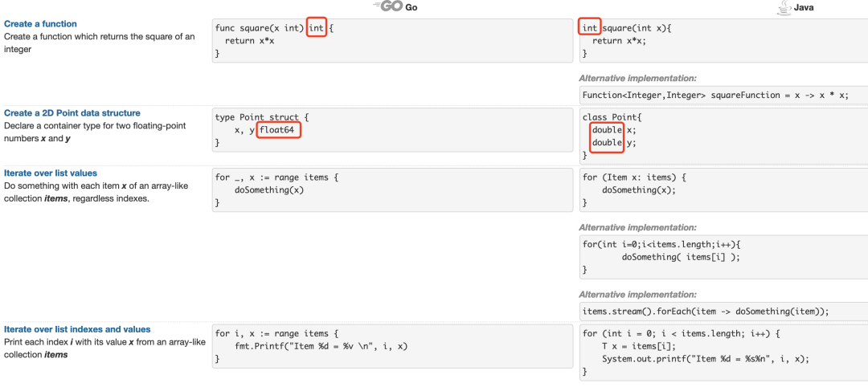Click the Java System.out.printf loop snippet

coord(723,352)
